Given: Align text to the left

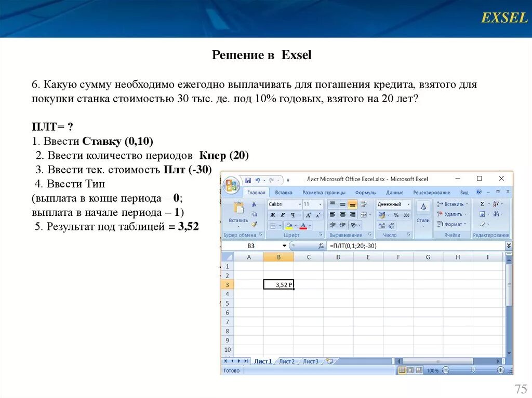Looking at the screenshot, I should tap(333, 215).
